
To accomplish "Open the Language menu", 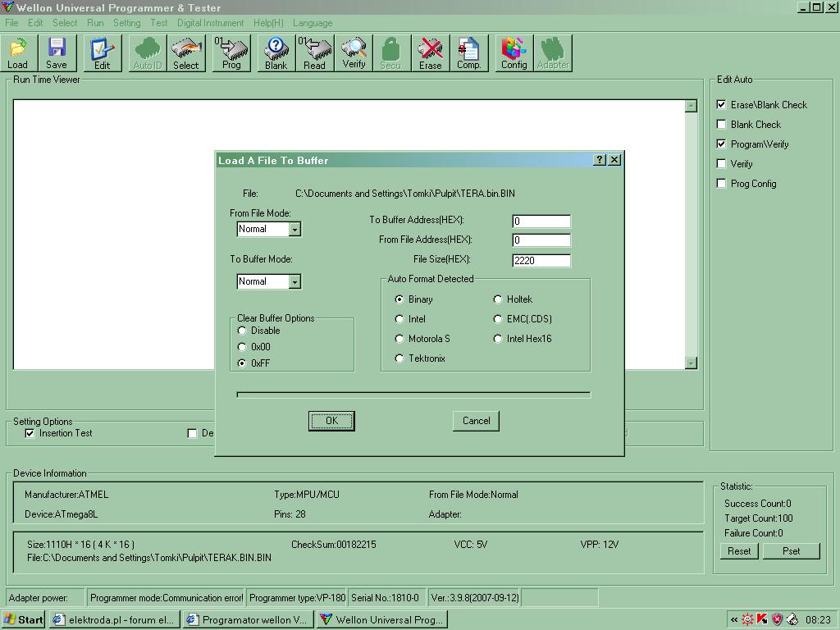I will pyautogui.click(x=313, y=23).
